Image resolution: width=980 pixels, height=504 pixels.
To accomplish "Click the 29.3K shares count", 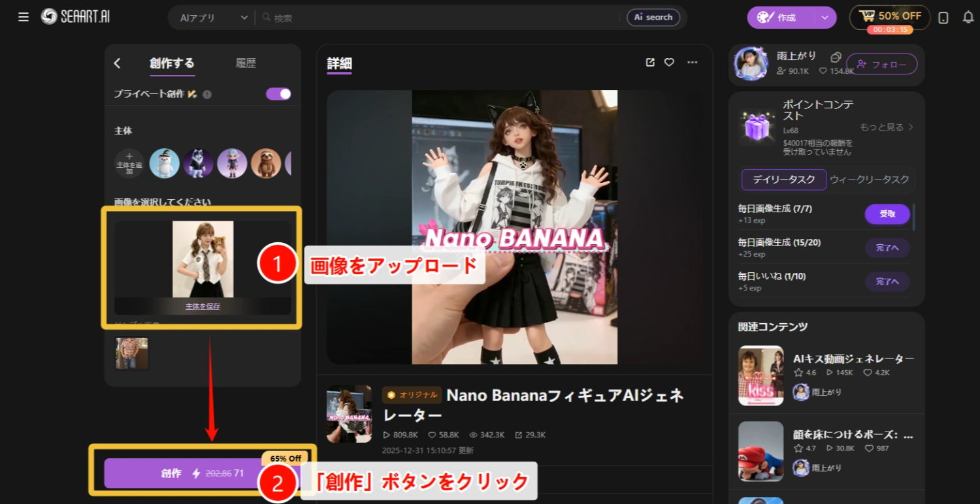I will tap(530, 435).
